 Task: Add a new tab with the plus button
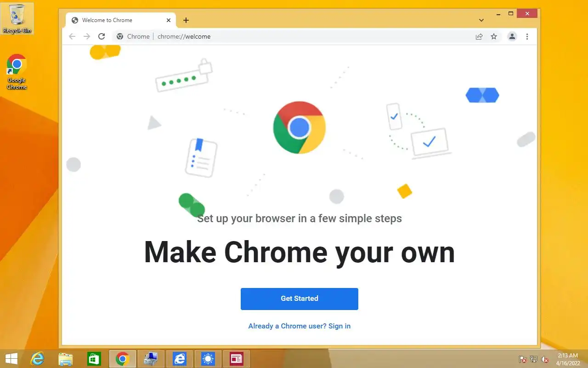pos(186,20)
